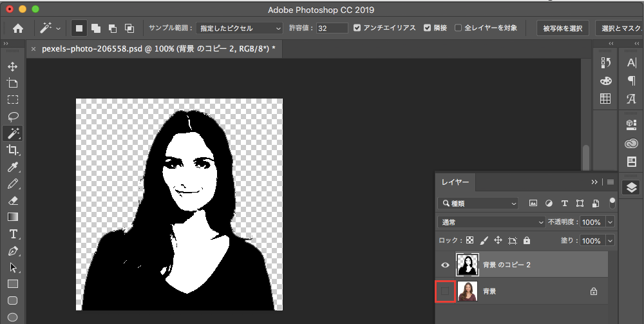Image resolution: width=644 pixels, height=324 pixels.
Task: Disable the アンチエイリアス checkbox
Action: (357, 28)
